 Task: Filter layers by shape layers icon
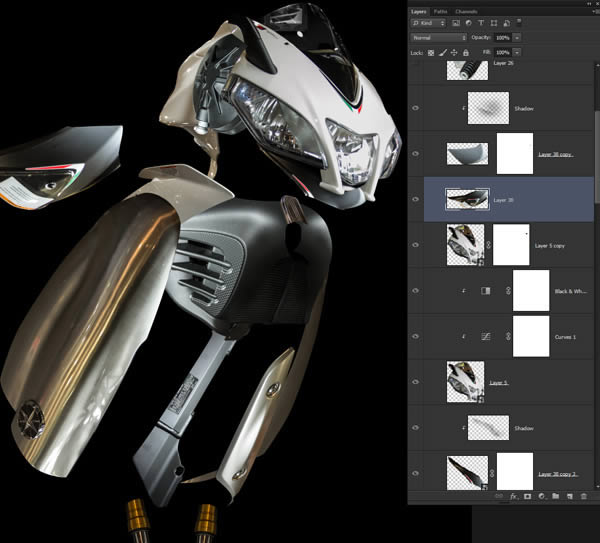[494, 23]
